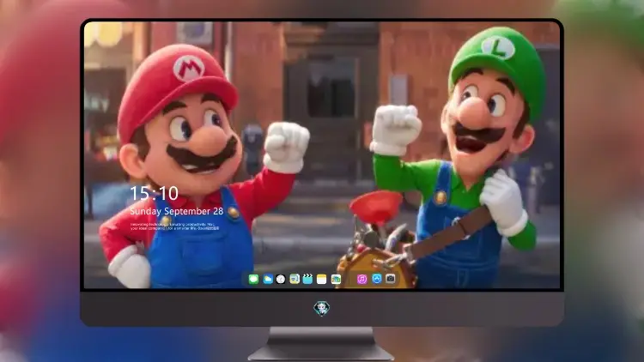Click the character logo on the monitor chin
This screenshot has width=644, height=362.
[322, 308]
